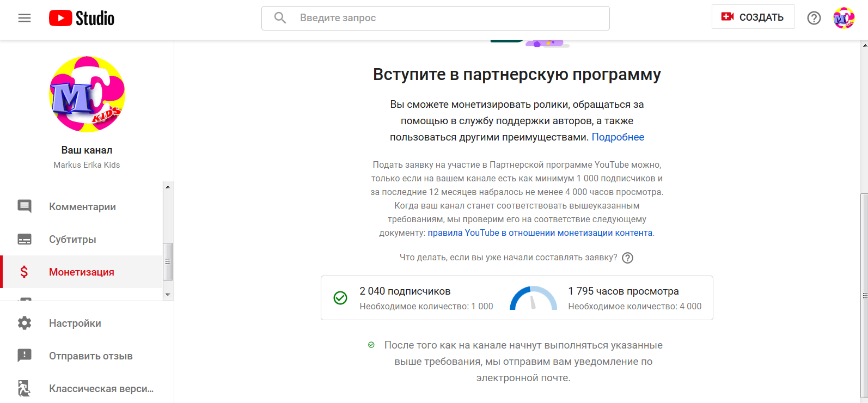Click the СОЗДАТЬ button
868x403 pixels.
753,17
